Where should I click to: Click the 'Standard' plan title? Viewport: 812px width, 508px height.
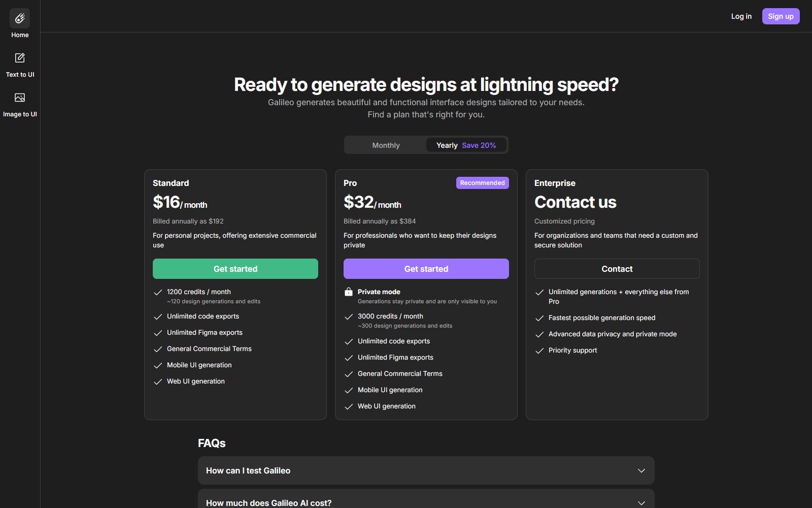click(171, 183)
